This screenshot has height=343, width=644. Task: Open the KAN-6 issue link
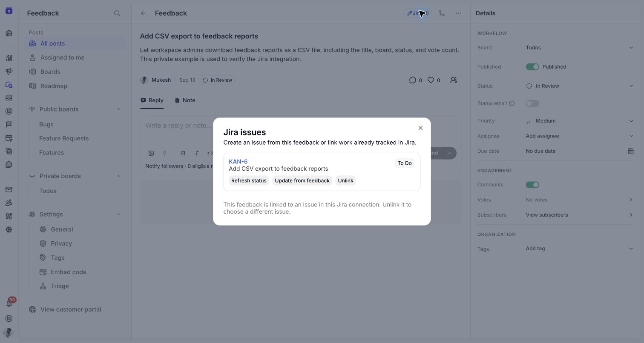[238, 162]
